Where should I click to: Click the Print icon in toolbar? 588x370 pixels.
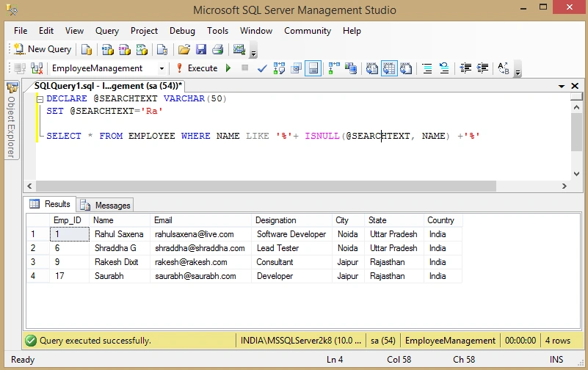tap(218, 49)
